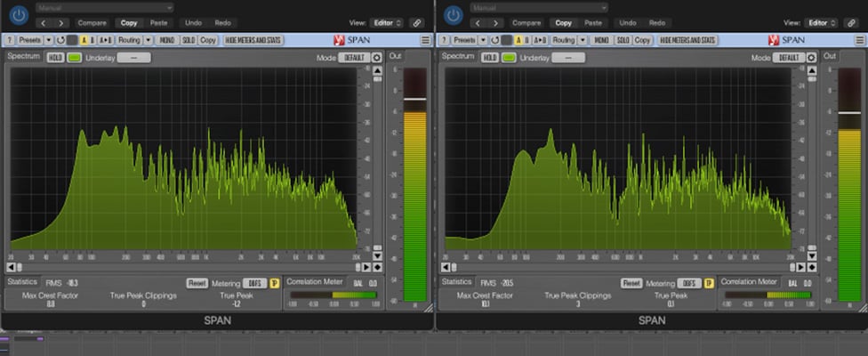
Task: Go to the previous preset in the left window
Action: tap(44, 23)
